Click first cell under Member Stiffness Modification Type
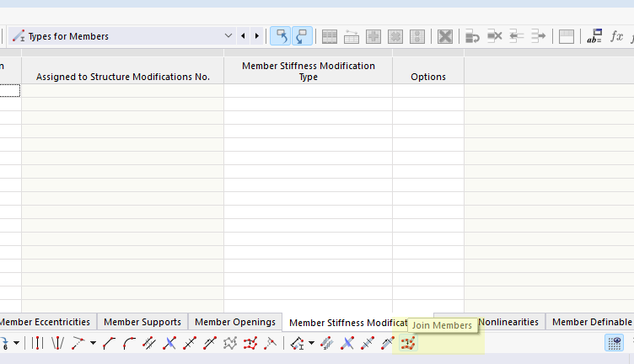The width and height of the screenshot is (634, 364). tap(308, 91)
